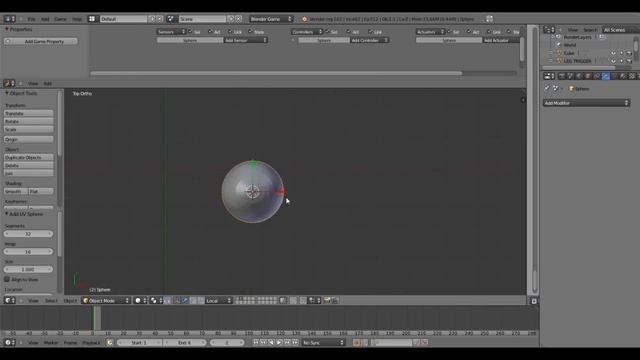Toggle the Sensors Act checkbox

click(x=210, y=31)
